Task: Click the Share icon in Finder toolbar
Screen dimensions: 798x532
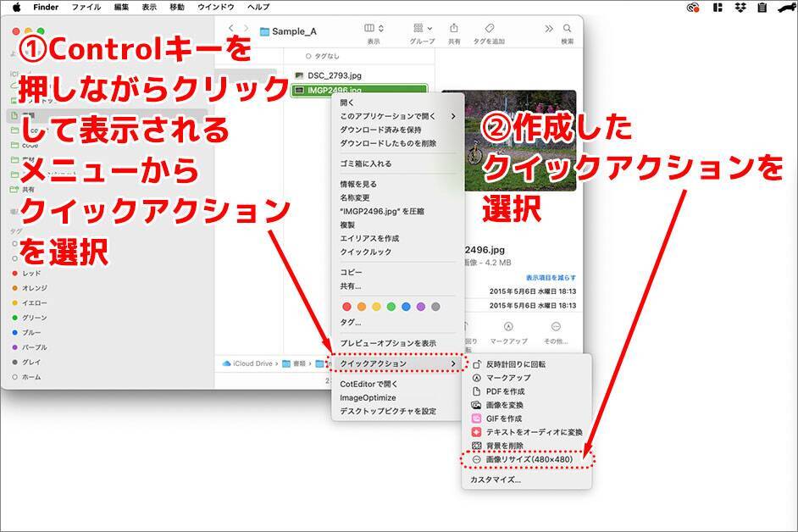Action: click(454, 30)
